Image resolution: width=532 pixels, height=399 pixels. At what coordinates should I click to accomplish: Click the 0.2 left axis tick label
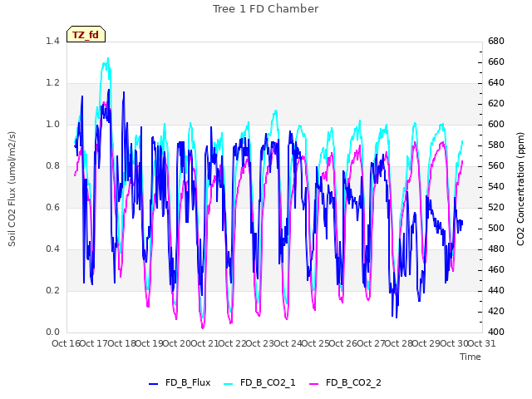52,290
